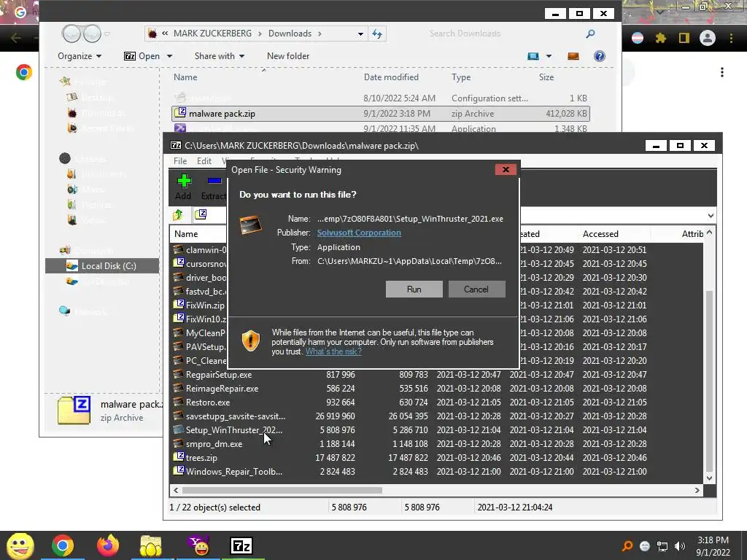Click Run in the Security Warning
This screenshot has width=747, height=560.
coord(414,289)
